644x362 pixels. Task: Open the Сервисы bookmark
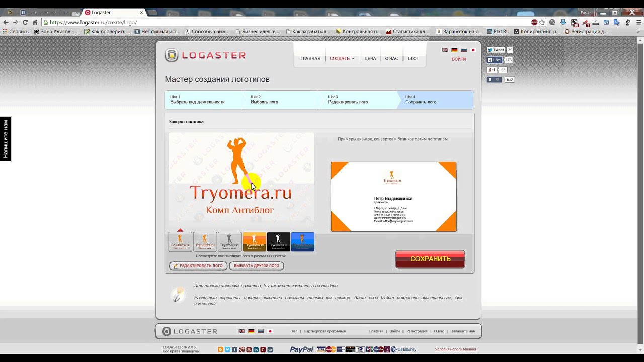pos(16,31)
